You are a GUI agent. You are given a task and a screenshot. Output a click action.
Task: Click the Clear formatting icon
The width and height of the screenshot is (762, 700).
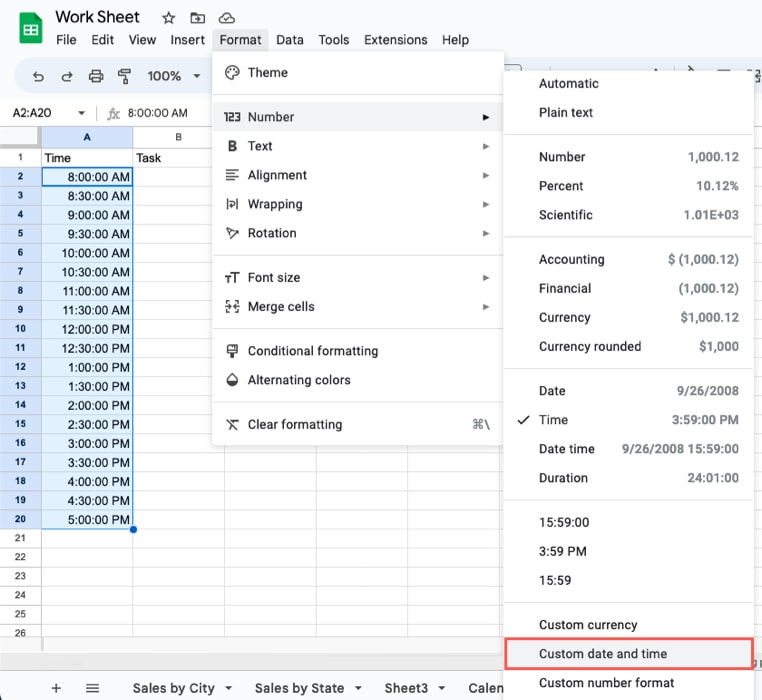[232, 424]
